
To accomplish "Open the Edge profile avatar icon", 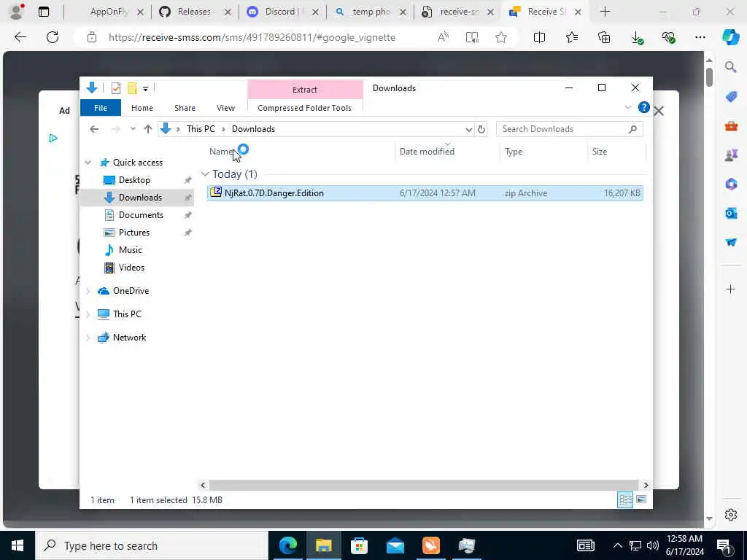I will pos(16,12).
